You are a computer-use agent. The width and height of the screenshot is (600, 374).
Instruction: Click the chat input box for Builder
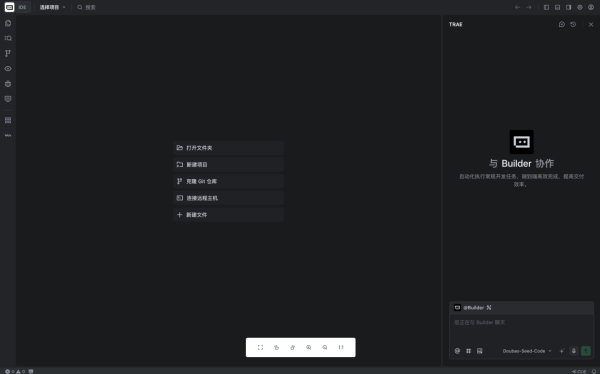coord(521,329)
